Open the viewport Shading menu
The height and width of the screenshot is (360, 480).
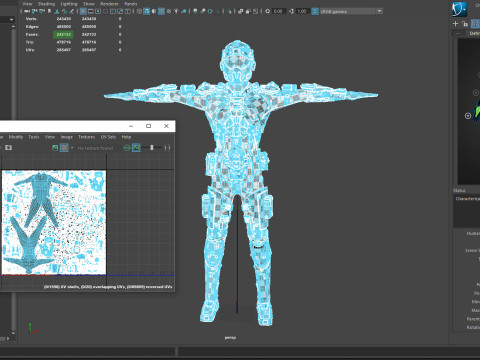coord(46,4)
